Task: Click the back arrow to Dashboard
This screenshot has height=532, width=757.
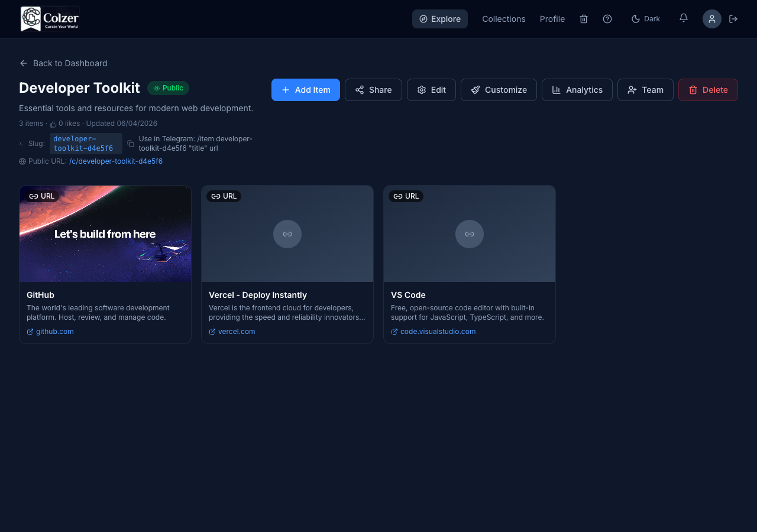Action: coord(23,63)
